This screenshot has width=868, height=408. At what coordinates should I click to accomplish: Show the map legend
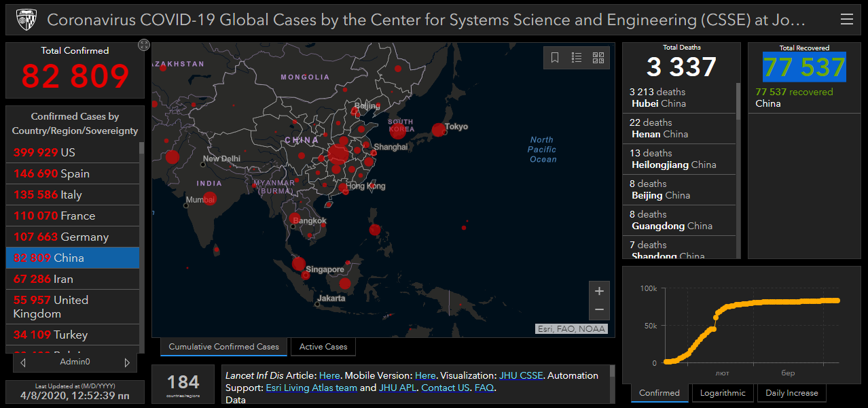click(577, 58)
